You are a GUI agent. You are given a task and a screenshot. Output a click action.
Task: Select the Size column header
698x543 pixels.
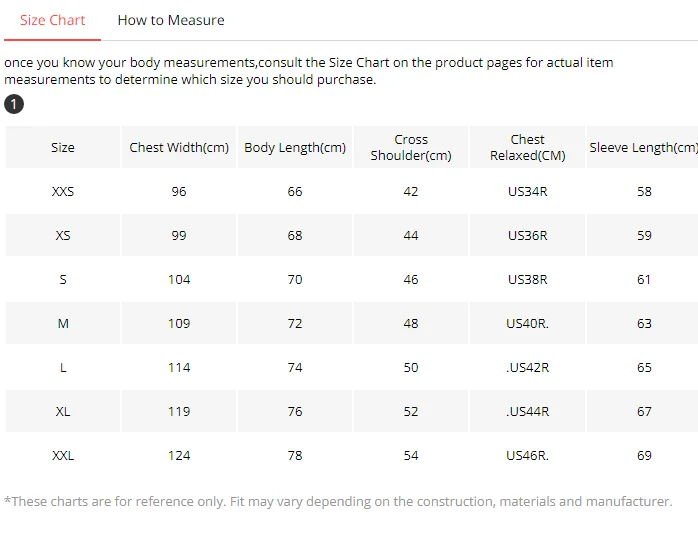click(63, 147)
